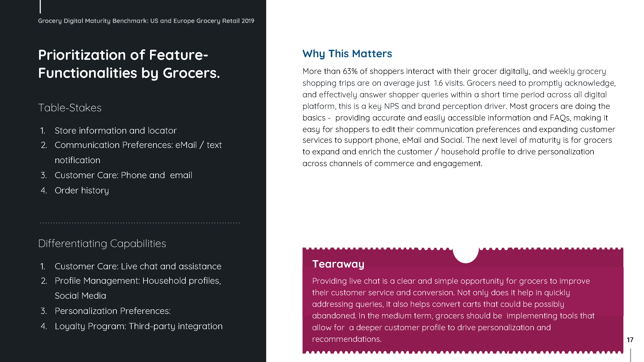Screen dimensions: 644x362
Task: Click the page number 17
Action: 630,340
